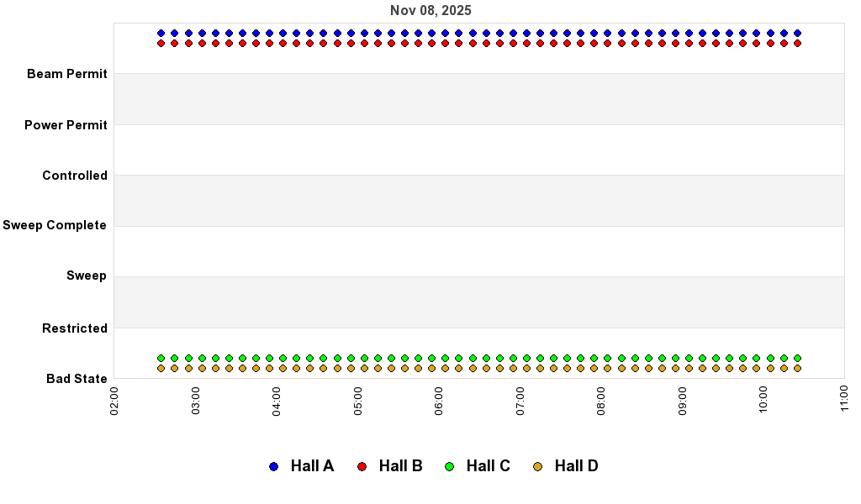Click the red Hall B legend marker
This screenshot has width=861, height=504.
[x=362, y=466]
